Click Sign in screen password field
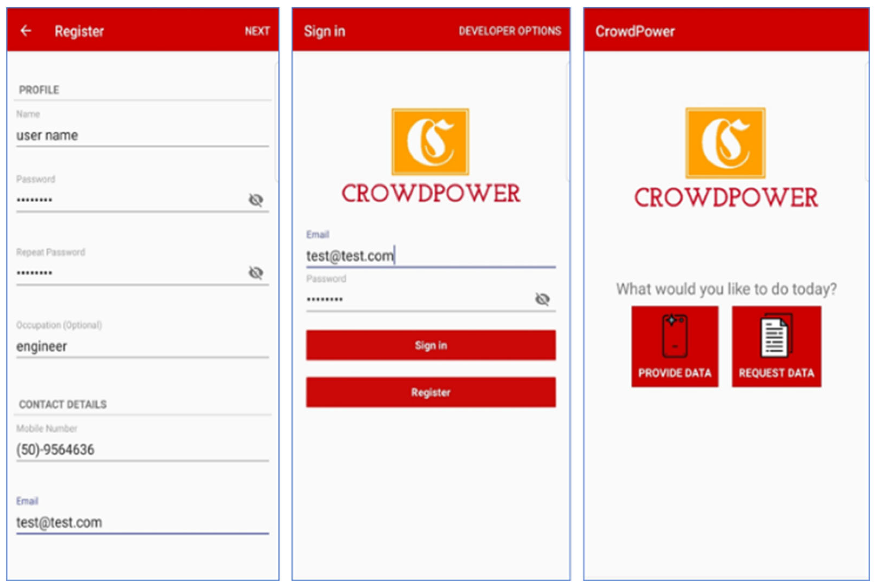Image resolution: width=875 pixels, height=588 pixels. click(x=416, y=299)
